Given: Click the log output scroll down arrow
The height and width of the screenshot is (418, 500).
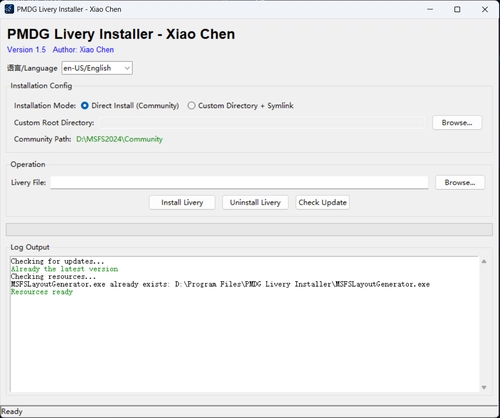Looking at the screenshot, I should pos(484,387).
